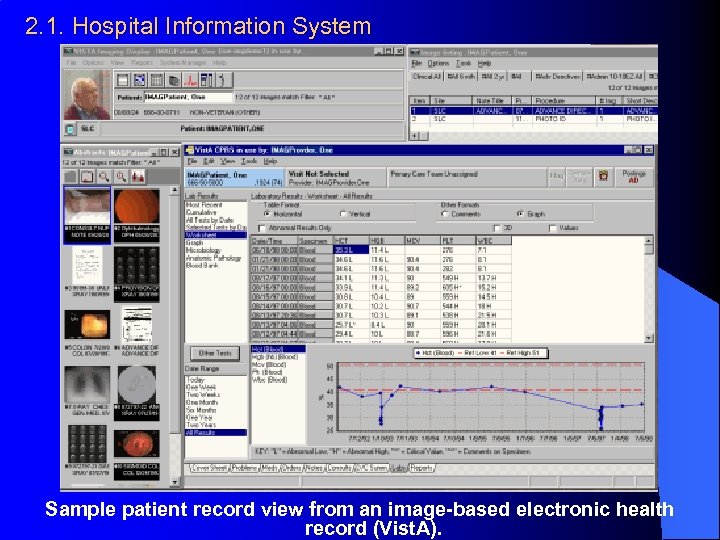
Task: Click the Postings AD button
Action: click(633, 177)
